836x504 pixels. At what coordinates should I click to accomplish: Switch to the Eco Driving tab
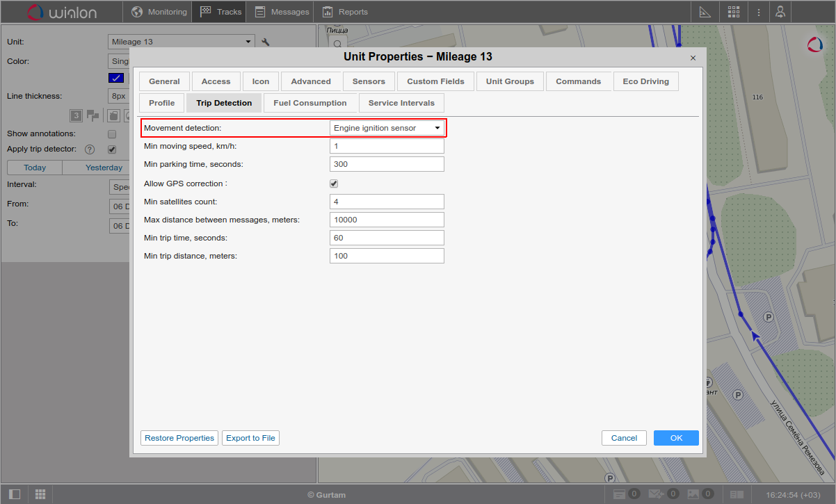tap(645, 81)
